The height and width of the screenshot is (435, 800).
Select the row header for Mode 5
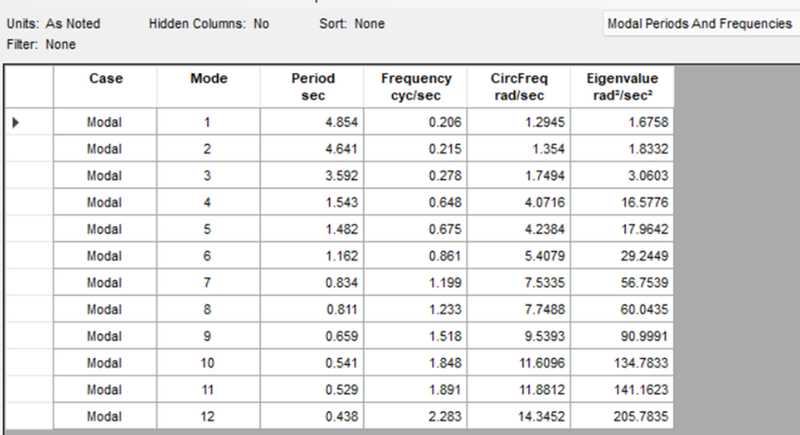pyautogui.click(x=29, y=229)
